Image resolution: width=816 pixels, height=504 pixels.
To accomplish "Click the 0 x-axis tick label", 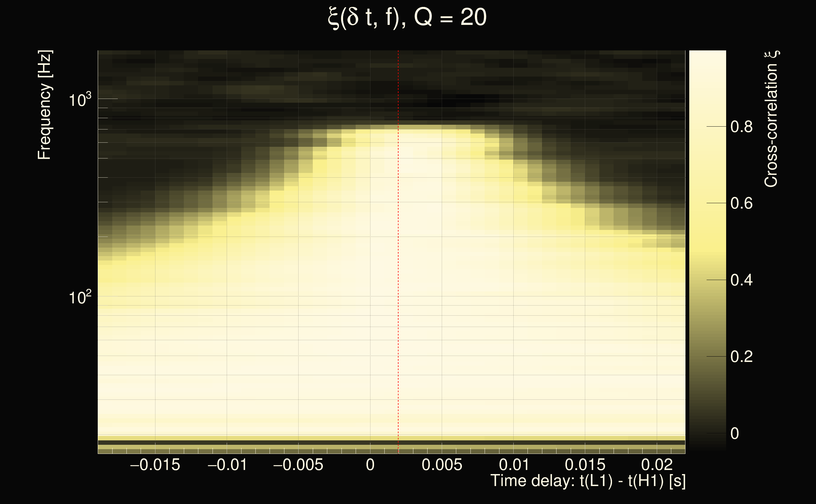I will (x=370, y=465).
